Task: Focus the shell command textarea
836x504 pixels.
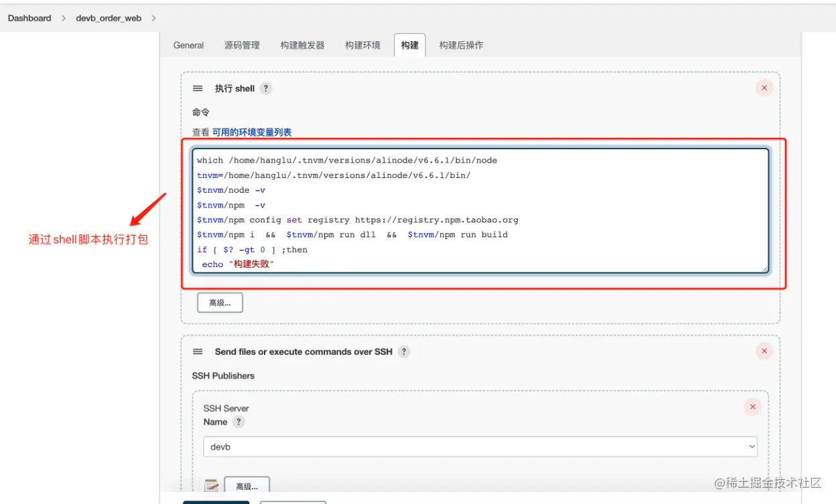Action: pyautogui.click(x=480, y=211)
